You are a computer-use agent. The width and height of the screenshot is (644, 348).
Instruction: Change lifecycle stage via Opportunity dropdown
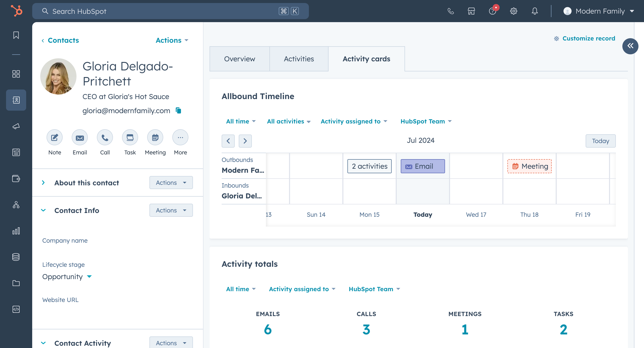[67, 277]
